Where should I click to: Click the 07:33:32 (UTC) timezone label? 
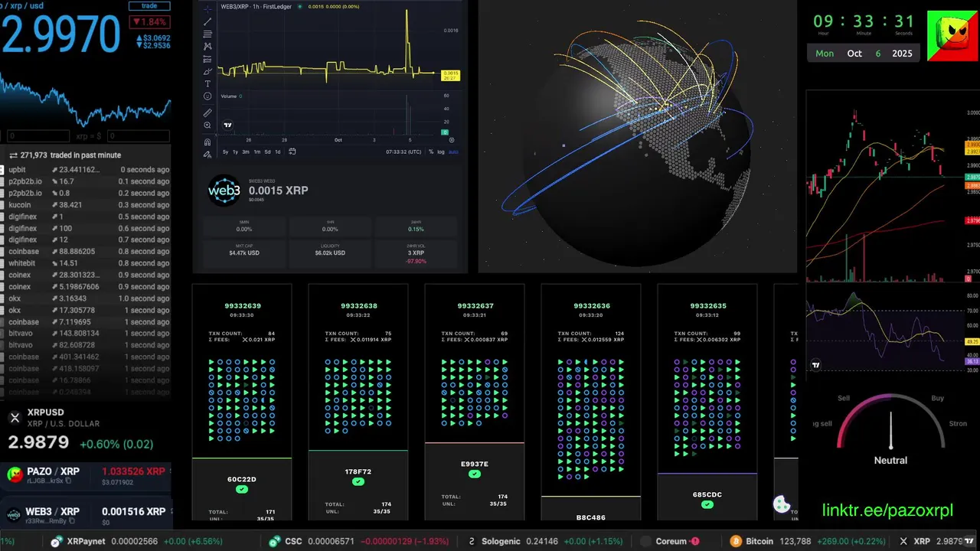click(403, 152)
